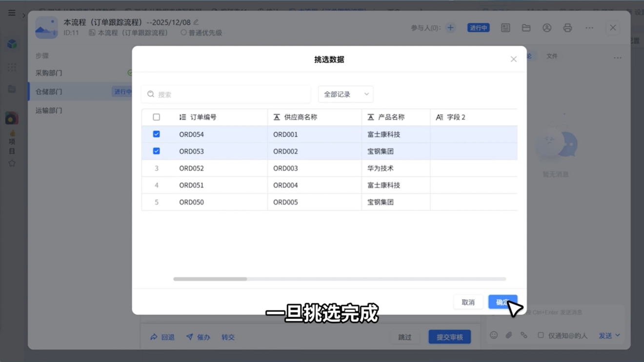Uncheck the ORD053 row checkbox
The width and height of the screenshot is (644, 362).
pyautogui.click(x=156, y=151)
